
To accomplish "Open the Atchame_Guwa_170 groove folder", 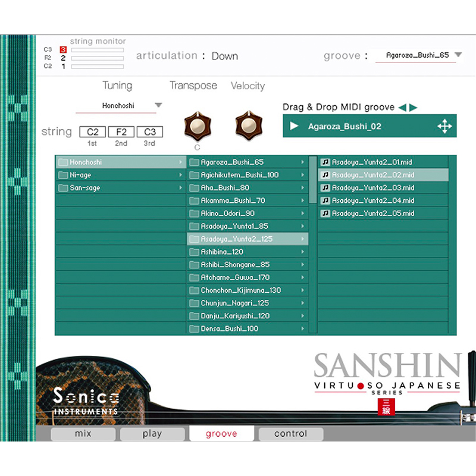I will pos(248,277).
